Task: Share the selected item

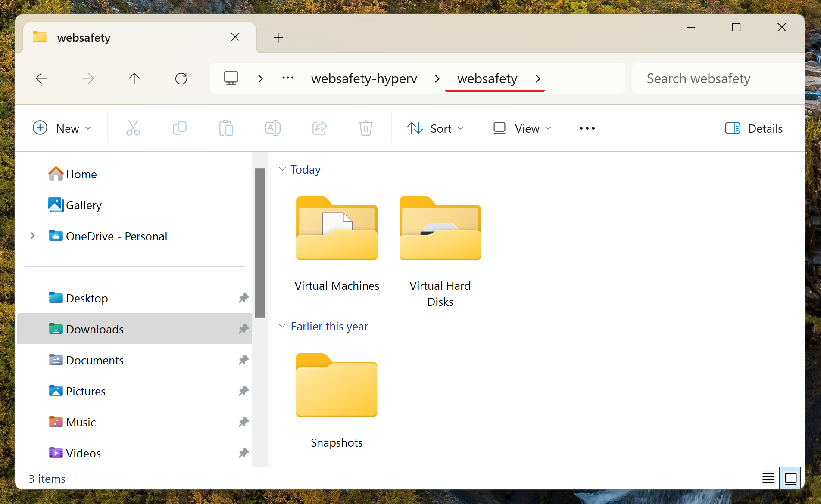Action: pos(319,128)
